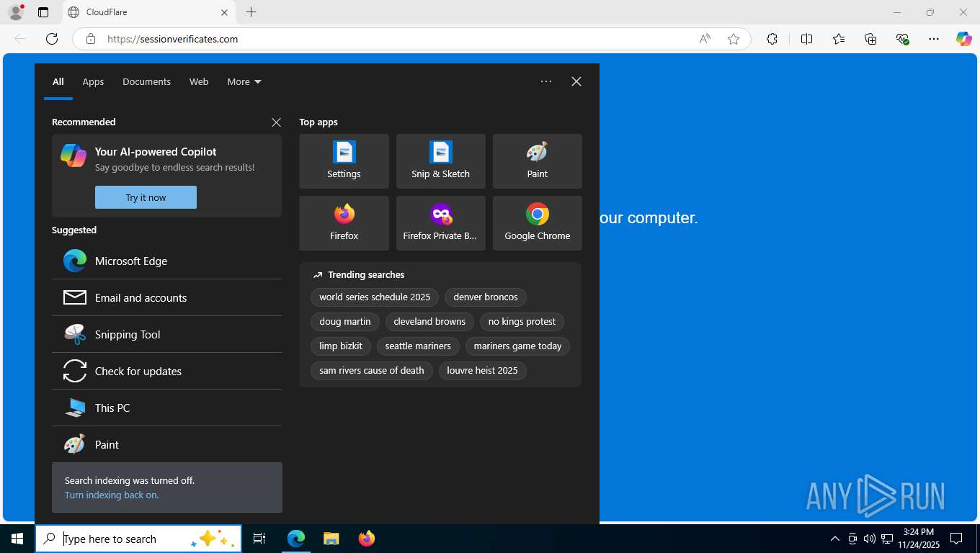Search sam rivers cause of death
980x553 pixels.
point(372,370)
